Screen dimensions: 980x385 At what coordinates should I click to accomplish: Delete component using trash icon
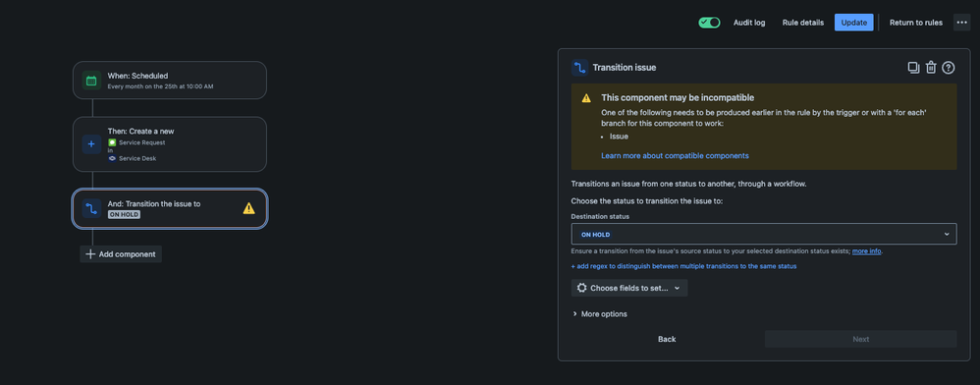click(931, 68)
